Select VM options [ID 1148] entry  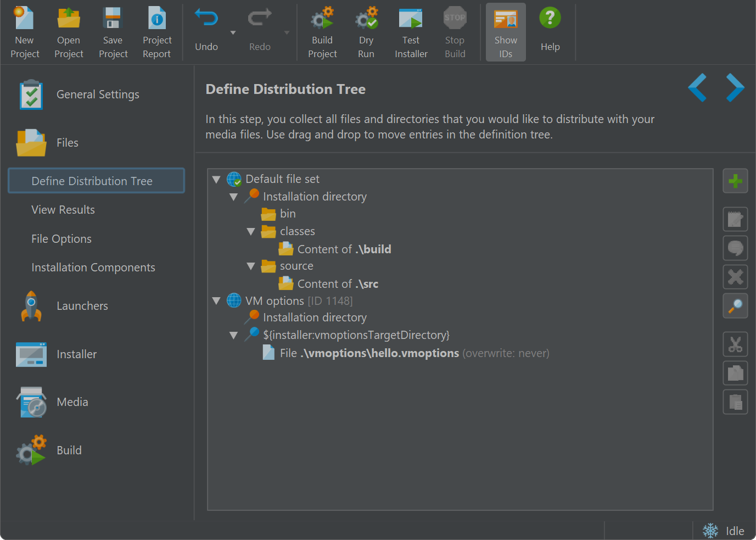[x=290, y=300]
